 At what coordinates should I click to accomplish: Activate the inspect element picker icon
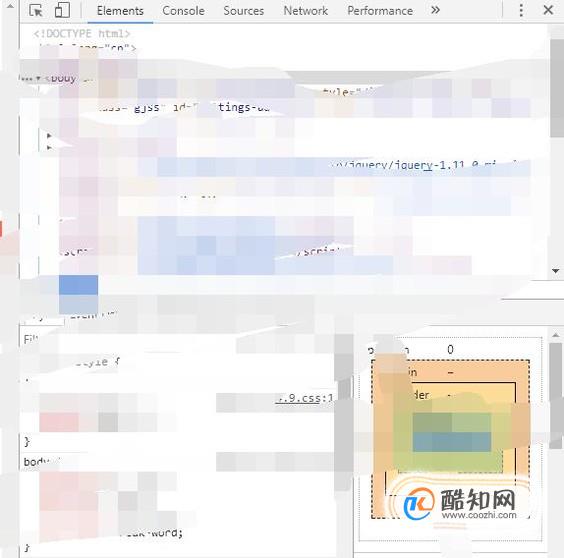tap(36, 10)
